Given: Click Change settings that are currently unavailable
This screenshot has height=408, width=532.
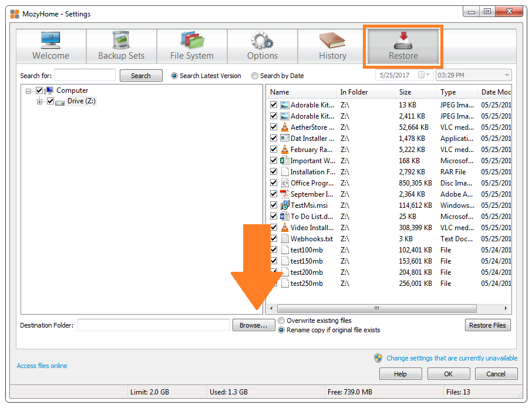Looking at the screenshot, I should coord(452,358).
